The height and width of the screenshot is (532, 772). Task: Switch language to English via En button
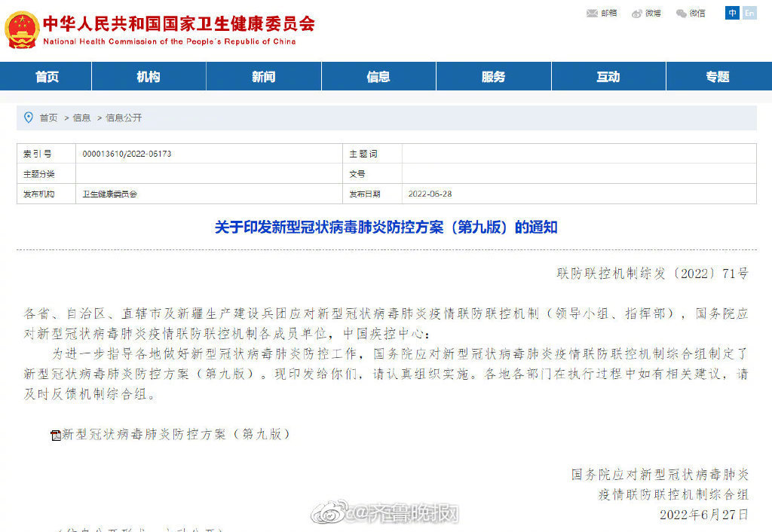point(749,13)
